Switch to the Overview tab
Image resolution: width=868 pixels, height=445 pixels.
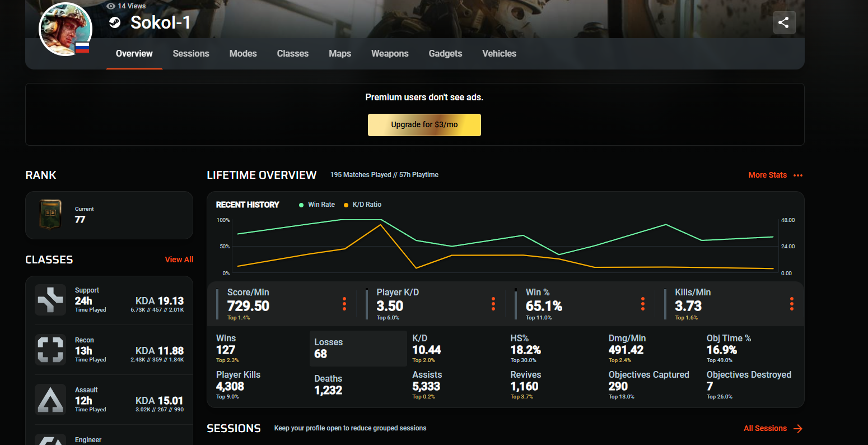point(134,54)
